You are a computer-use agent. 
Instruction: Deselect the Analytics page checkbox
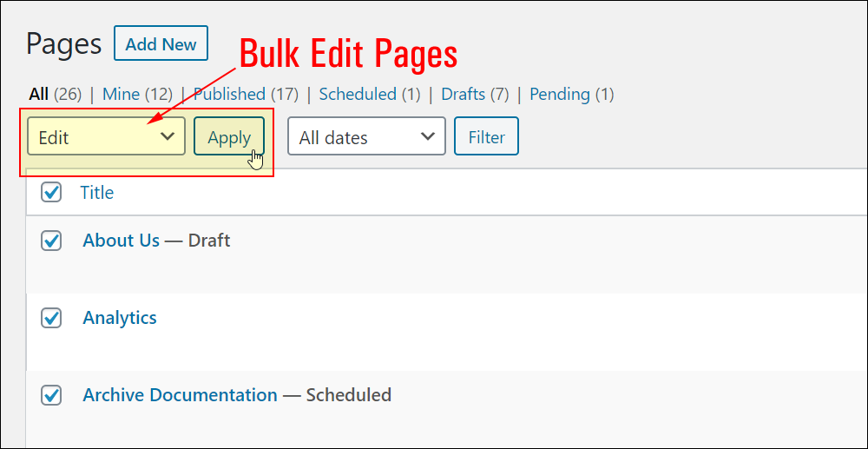51,318
